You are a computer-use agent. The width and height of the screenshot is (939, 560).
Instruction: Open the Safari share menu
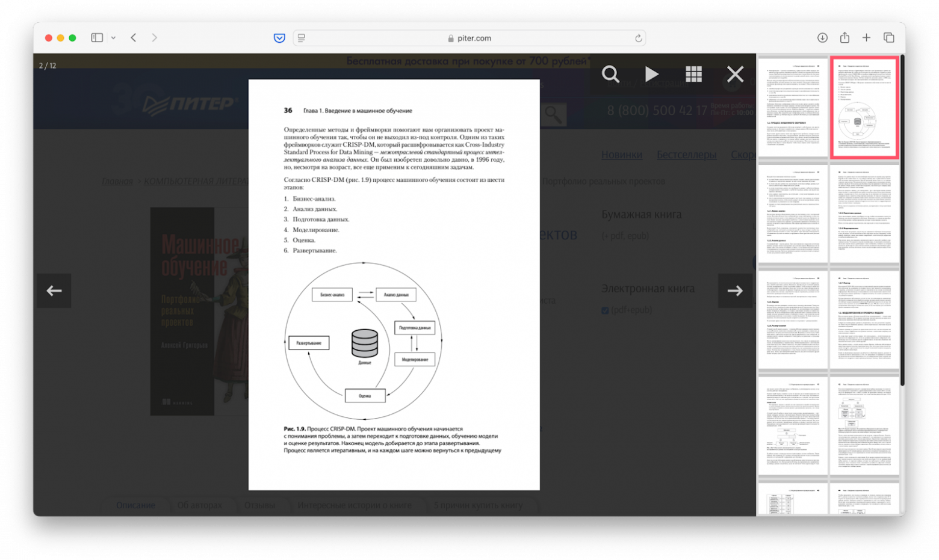click(844, 37)
